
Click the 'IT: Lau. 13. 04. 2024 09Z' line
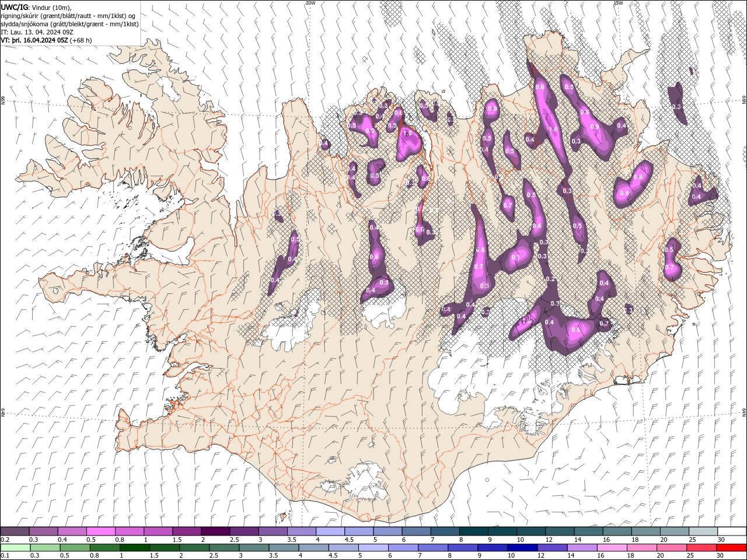pyautogui.click(x=39, y=32)
